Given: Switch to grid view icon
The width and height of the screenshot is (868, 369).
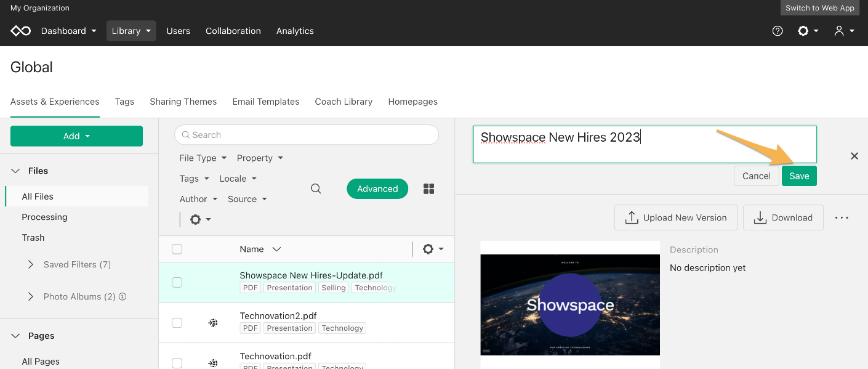Looking at the screenshot, I should pos(429,189).
